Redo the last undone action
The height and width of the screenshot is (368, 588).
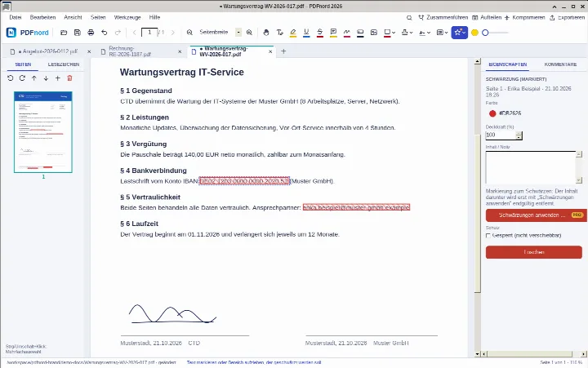[118, 33]
